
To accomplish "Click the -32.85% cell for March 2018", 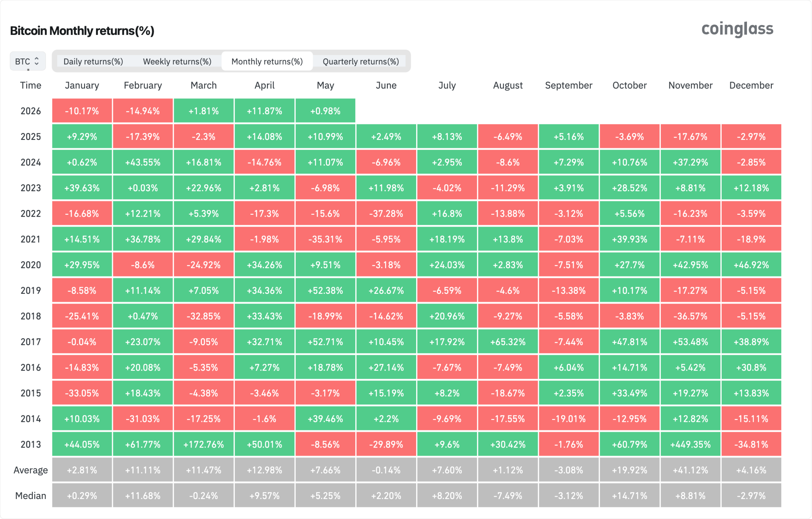I will point(204,316).
